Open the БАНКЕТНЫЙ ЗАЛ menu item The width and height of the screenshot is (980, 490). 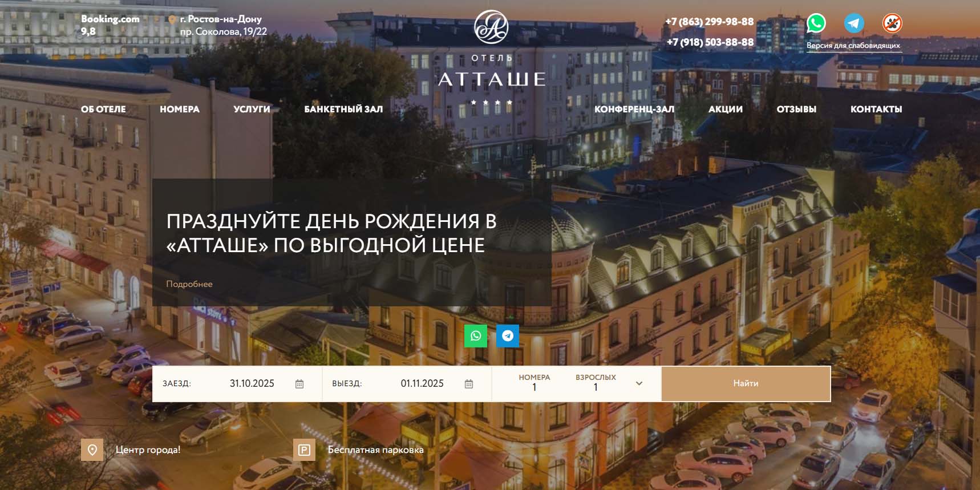pos(343,109)
